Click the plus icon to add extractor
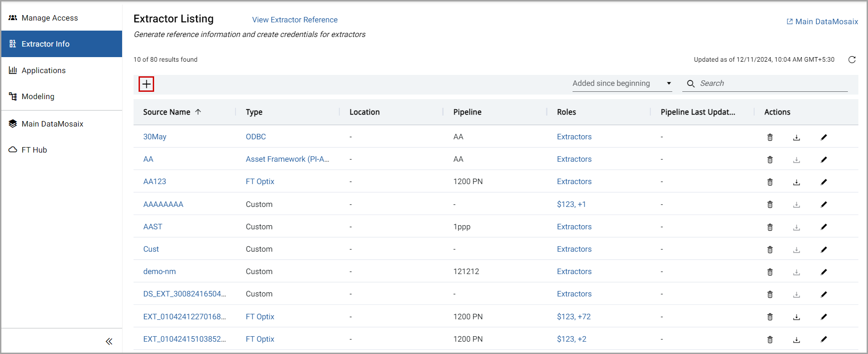This screenshot has height=354, width=868. pos(146,84)
